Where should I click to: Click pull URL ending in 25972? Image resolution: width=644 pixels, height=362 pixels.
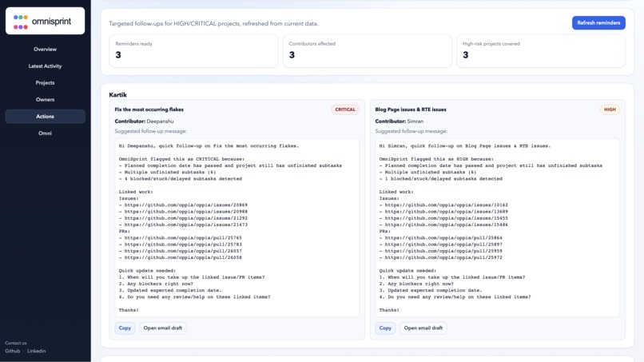(x=443, y=257)
